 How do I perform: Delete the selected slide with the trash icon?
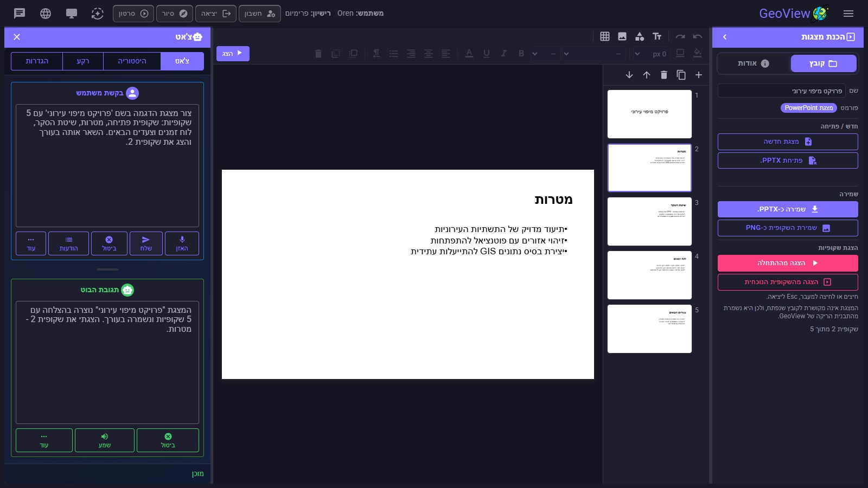(664, 75)
